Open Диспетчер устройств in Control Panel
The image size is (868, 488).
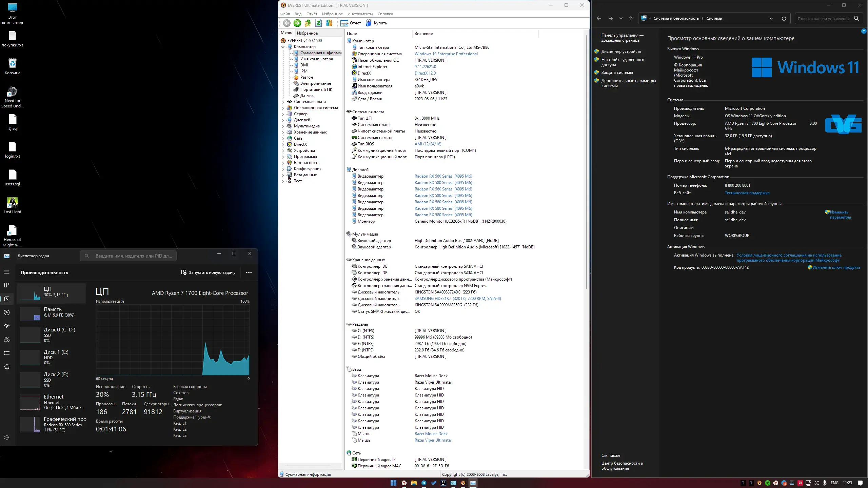[621, 52]
